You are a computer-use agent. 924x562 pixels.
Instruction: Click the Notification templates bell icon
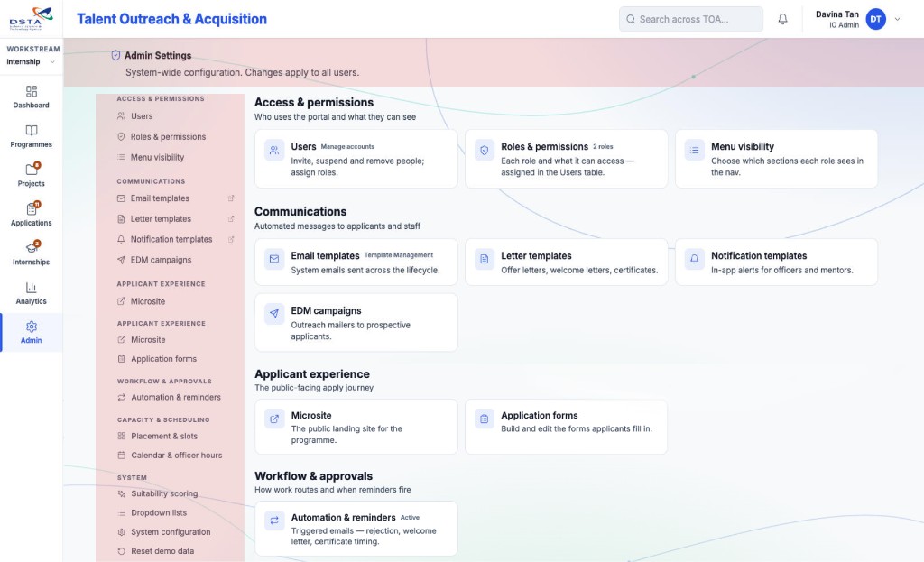click(x=694, y=259)
